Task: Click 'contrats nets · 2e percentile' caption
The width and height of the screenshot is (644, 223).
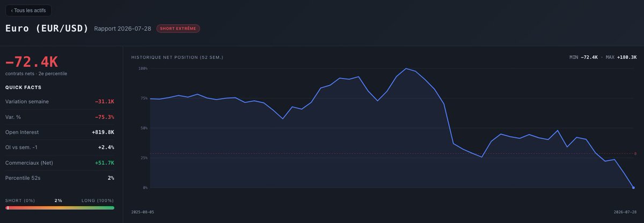Action: pyautogui.click(x=36, y=73)
